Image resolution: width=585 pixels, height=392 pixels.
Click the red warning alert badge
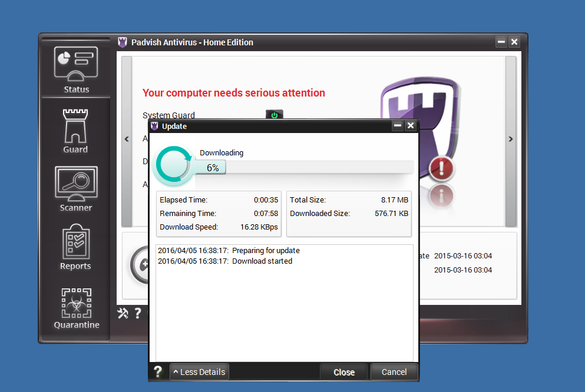point(441,168)
